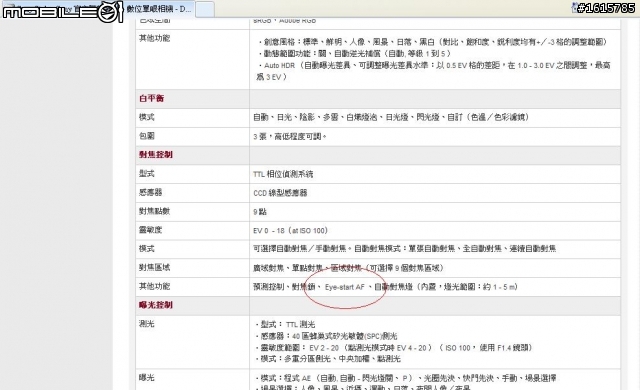
Task: Click the 型式 label in the focus section
Action: [x=147, y=173]
